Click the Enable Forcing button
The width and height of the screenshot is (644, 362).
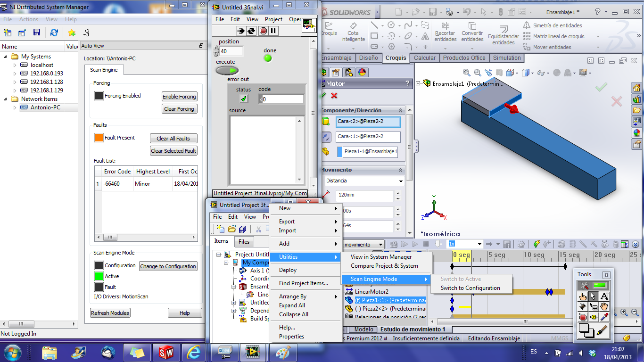(179, 97)
